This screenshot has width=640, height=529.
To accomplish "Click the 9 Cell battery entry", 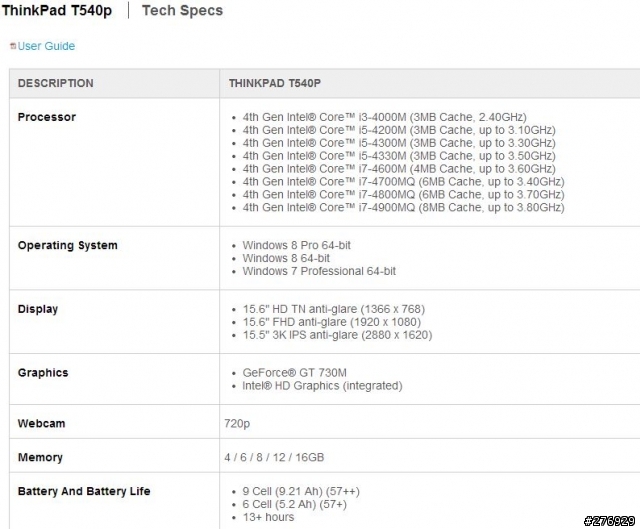I will click(x=301, y=491).
